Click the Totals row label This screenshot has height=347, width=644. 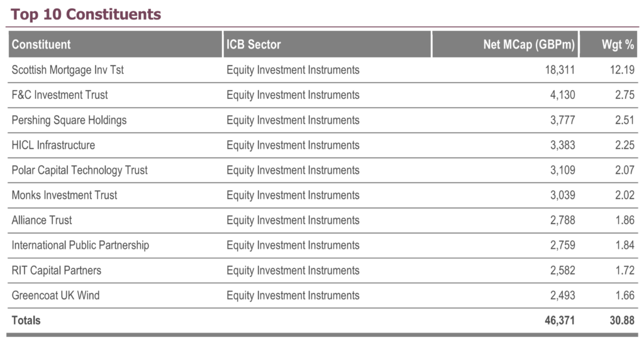(x=26, y=321)
